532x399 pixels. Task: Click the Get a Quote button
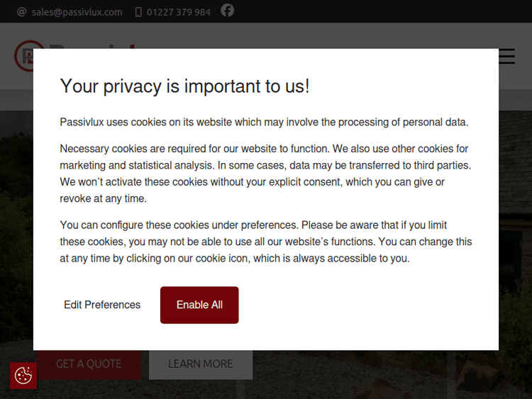[89, 364]
